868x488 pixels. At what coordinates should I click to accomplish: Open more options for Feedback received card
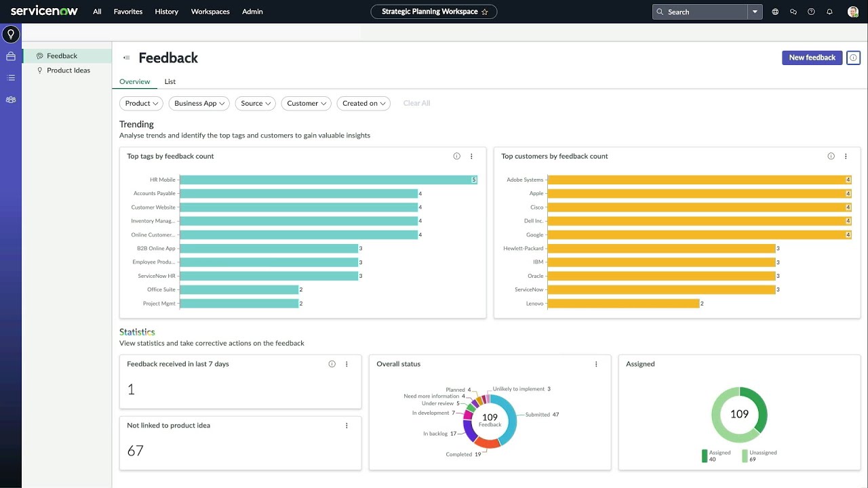tap(347, 364)
